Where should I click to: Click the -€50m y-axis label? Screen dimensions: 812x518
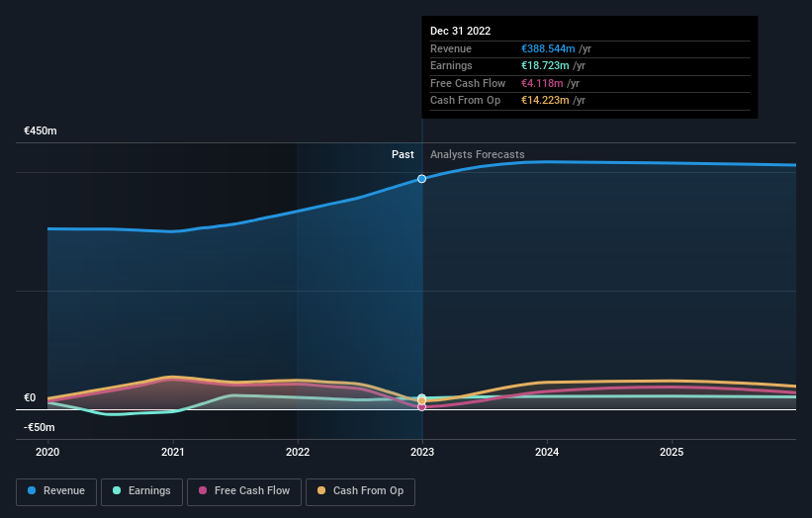[39, 427]
